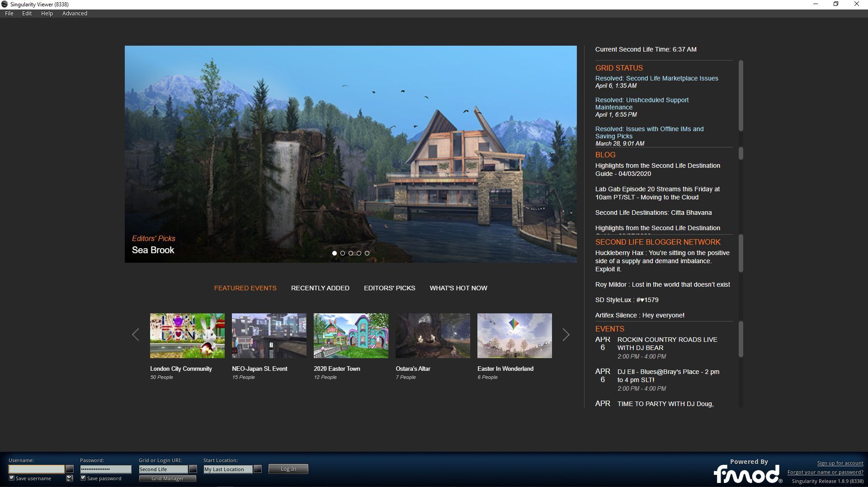Viewport: 868px width, 487px height.
Task: Click the previous arrow in events carousel
Action: tap(136, 335)
